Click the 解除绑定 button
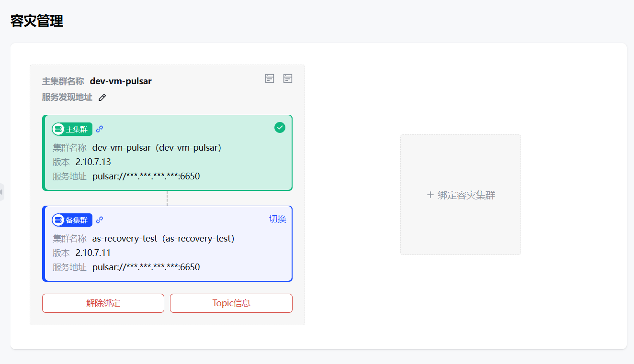Viewport: 634px width, 364px height. pyautogui.click(x=102, y=303)
